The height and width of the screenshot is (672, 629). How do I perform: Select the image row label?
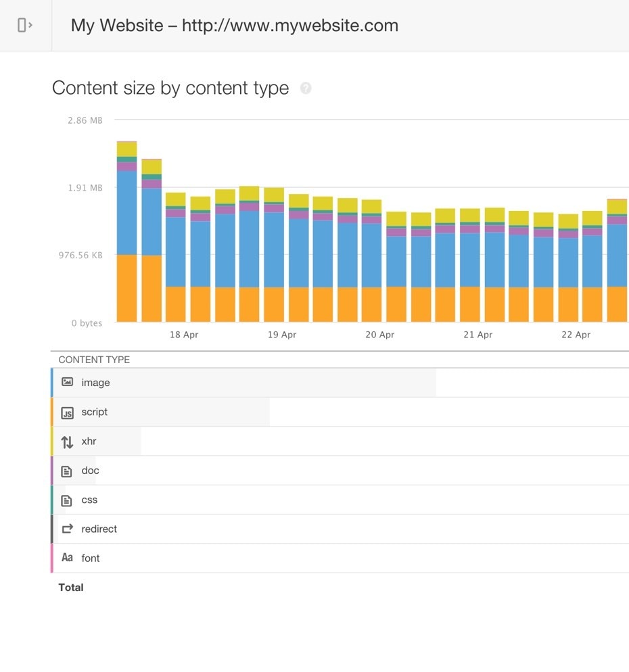coord(95,383)
